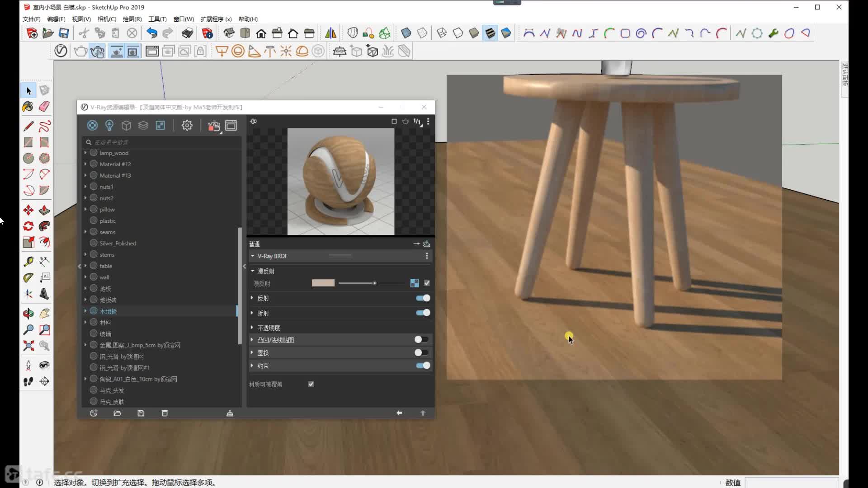Image resolution: width=868 pixels, height=488 pixels.
Task: Open V-Ray BRDF three-dot options menu
Action: pos(427,256)
